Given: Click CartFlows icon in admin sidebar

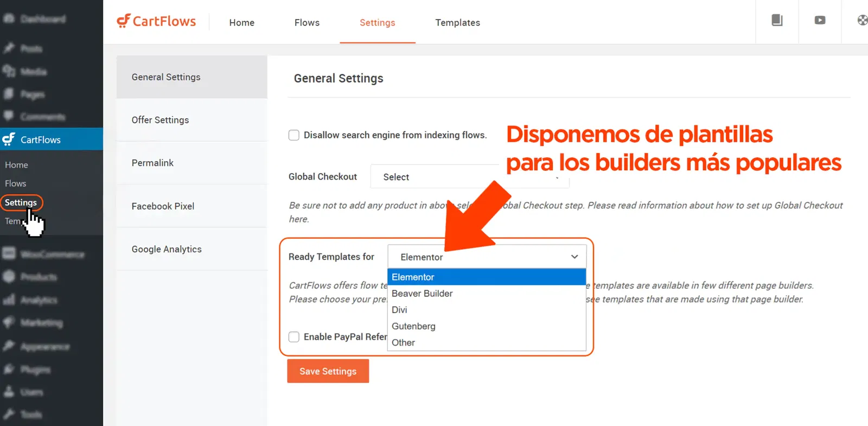Looking at the screenshot, I should 9,139.
